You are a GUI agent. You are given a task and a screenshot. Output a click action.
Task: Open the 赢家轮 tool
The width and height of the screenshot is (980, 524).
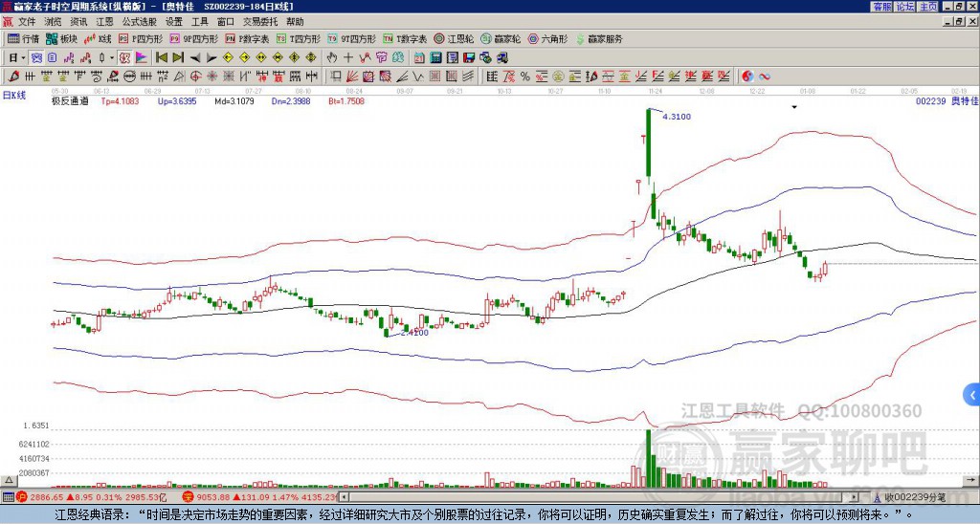[501, 38]
